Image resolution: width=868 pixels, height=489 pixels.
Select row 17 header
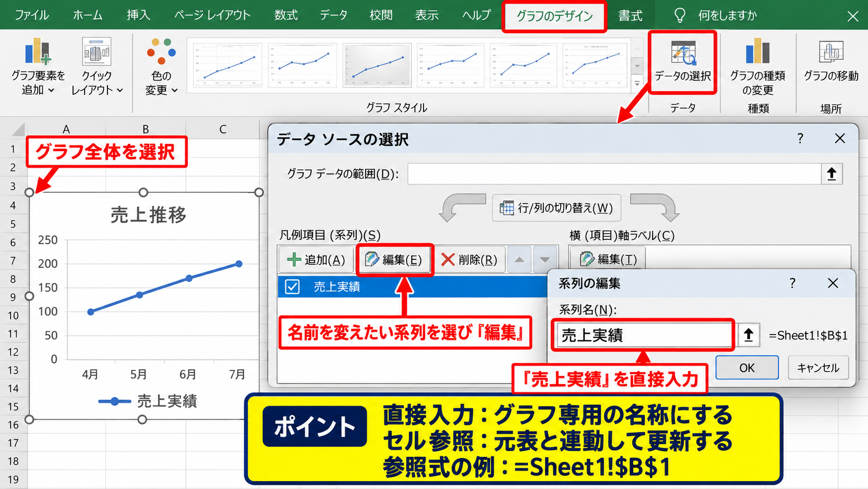coord(13,443)
